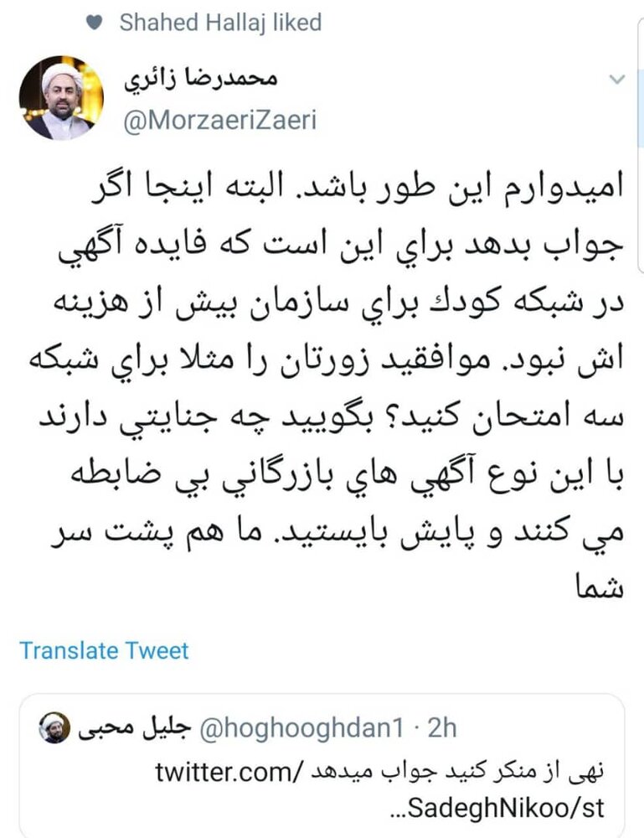Click the quoted tweet's Persian text
644x838 pixels.
[458, 773]
